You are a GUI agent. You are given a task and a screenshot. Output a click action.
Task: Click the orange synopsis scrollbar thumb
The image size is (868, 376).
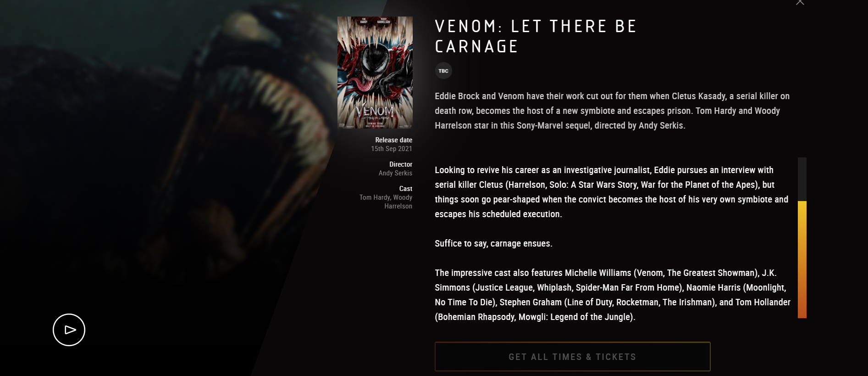point(802,259)
